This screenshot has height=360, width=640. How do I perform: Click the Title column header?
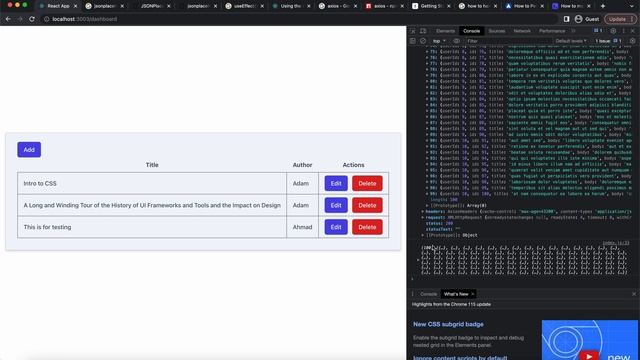click(152, 165)
